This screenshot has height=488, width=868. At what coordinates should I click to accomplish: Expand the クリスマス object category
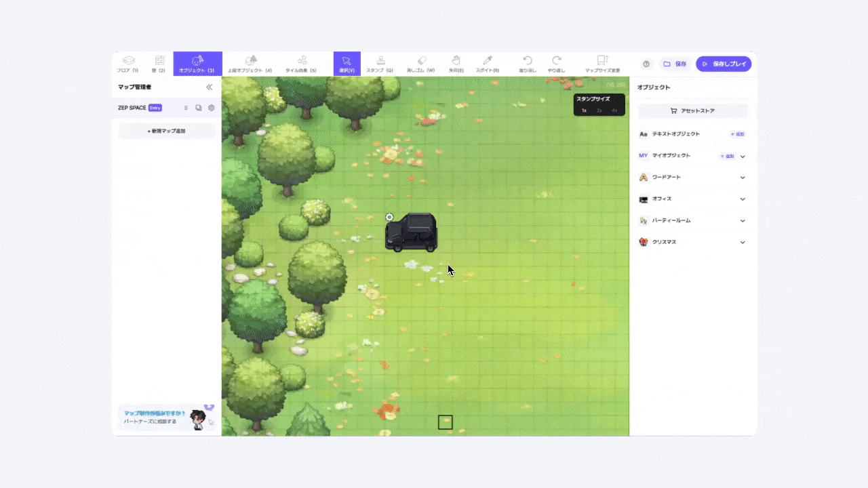743,243
